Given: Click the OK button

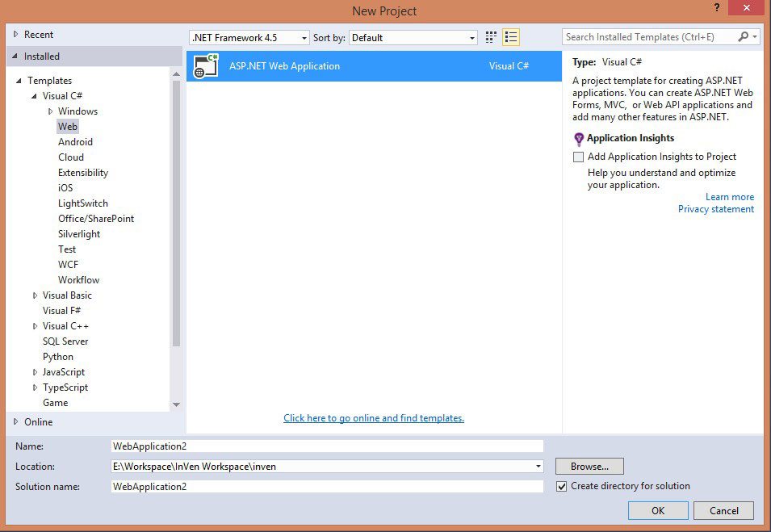Looking at the screenshot, I should click(658, 510).
